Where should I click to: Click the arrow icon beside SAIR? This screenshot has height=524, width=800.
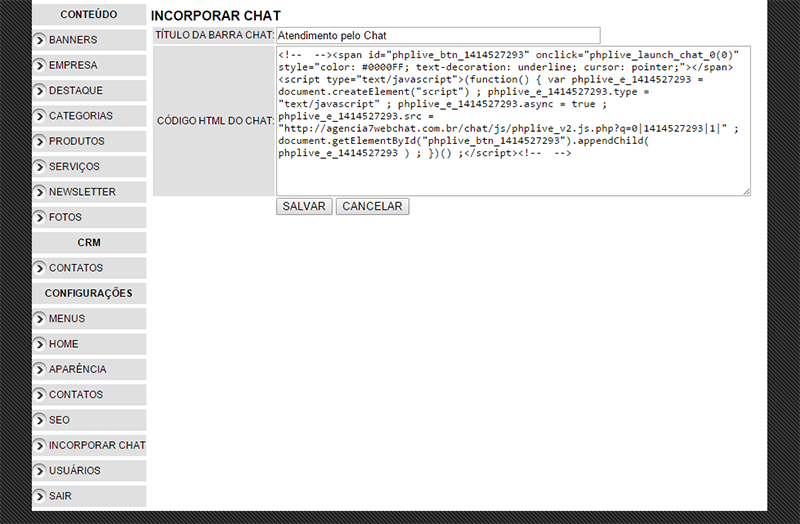(39, 496)
